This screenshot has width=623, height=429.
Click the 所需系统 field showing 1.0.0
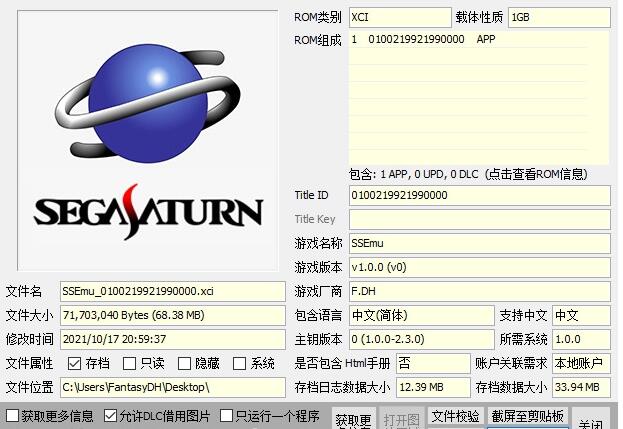(581, 339)
